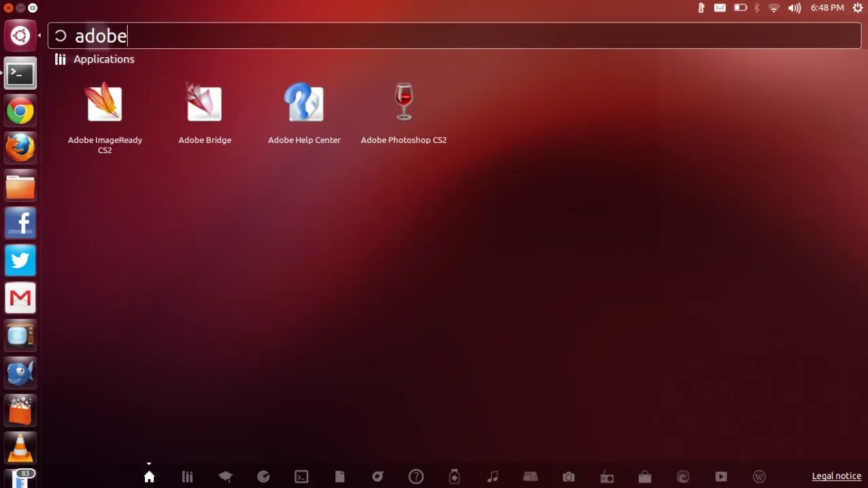Image resolution: width=868 pixels, height=488 pixels.
Task: Open the launcher icon with 83 badge
Action: [20, 478]
